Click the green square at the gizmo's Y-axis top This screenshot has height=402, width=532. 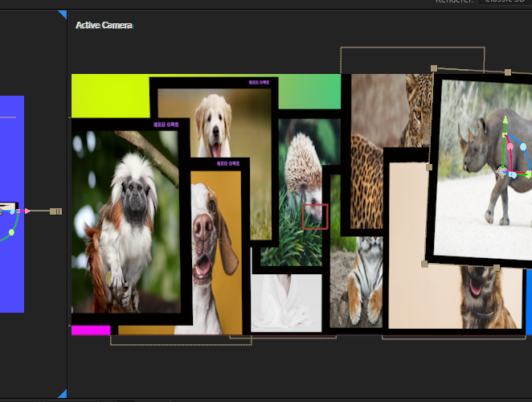[505, 135]
